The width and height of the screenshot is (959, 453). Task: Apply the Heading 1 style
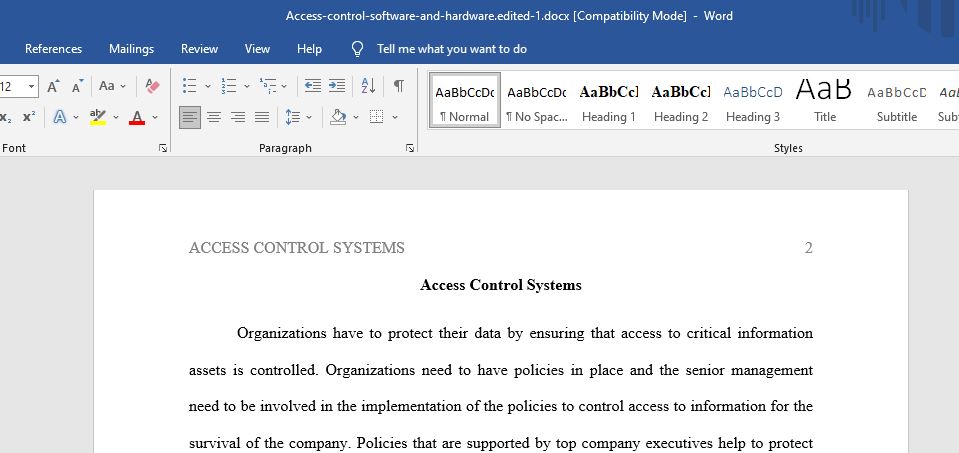[609, 100]
